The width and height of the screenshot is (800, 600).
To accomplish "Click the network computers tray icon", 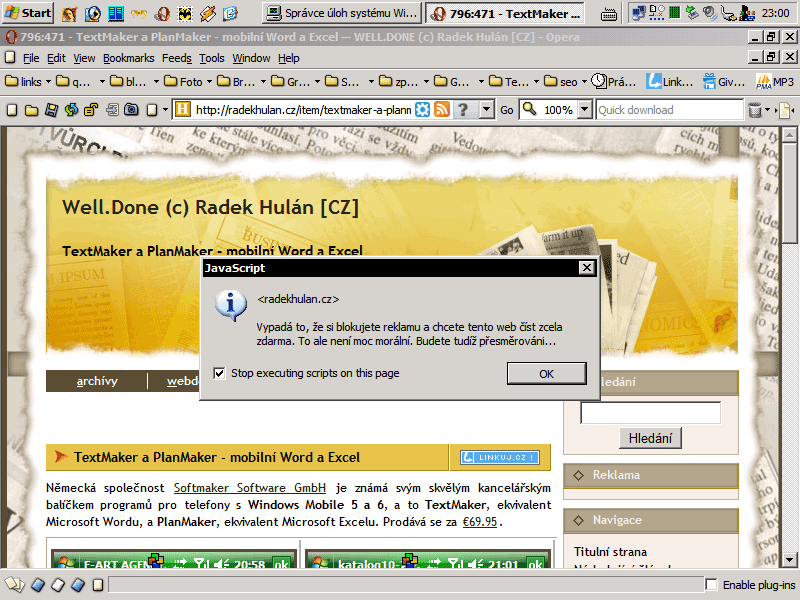I will [x=638, y=13].
